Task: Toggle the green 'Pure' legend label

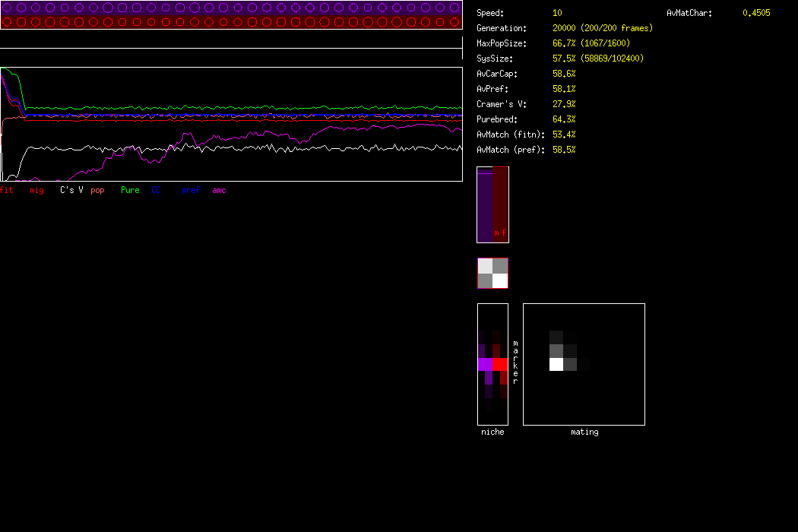Action: (x=130, y=190)
